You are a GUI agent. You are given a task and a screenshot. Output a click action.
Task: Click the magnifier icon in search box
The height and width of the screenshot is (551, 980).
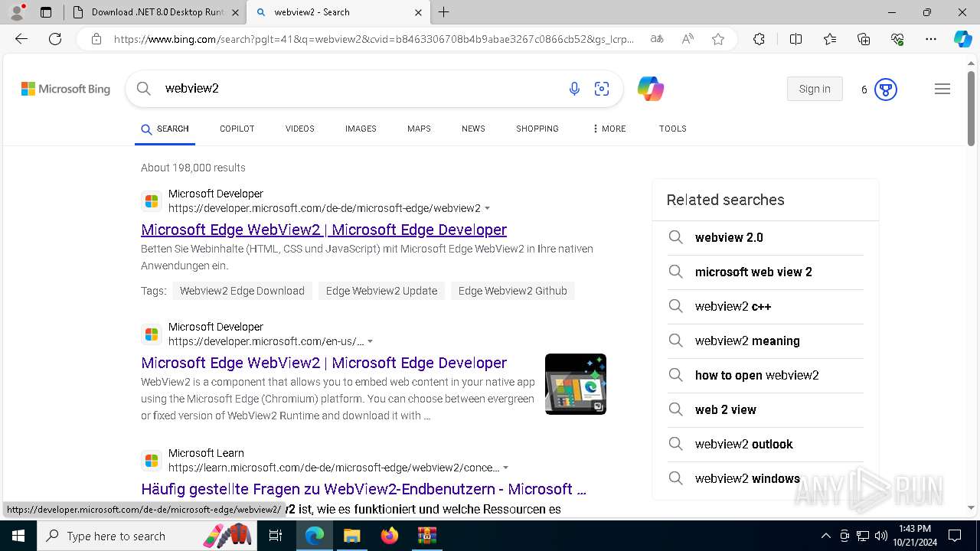144,89
